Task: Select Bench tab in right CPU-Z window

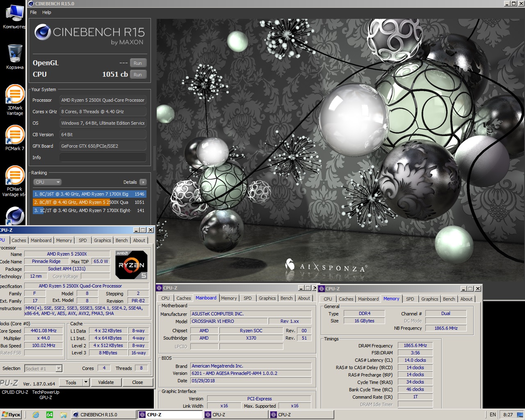Action: [449, 299]
